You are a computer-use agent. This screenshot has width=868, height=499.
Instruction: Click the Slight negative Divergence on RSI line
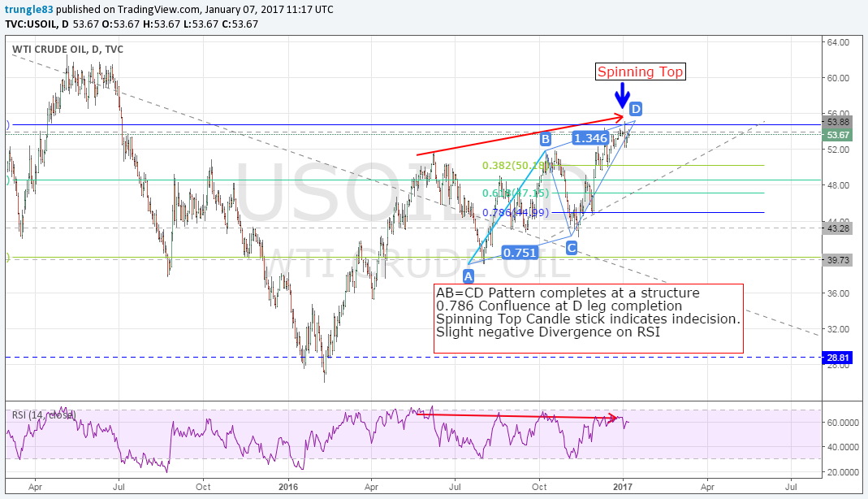[547, 332]
